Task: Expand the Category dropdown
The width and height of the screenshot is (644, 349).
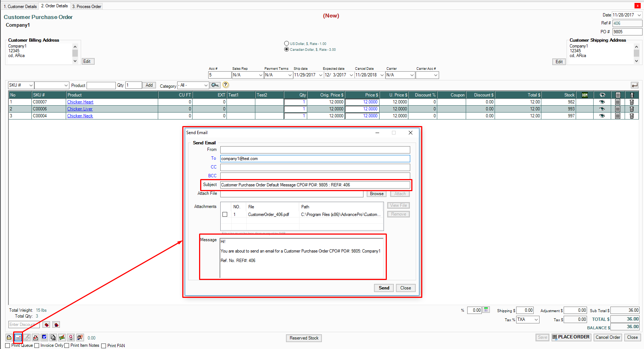Action: tap(206, 85)
